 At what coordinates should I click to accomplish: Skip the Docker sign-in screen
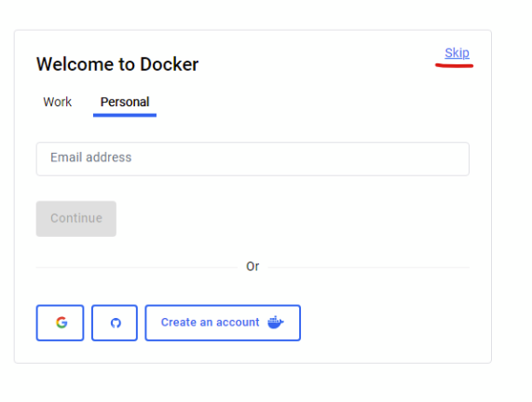coord(457,52)
